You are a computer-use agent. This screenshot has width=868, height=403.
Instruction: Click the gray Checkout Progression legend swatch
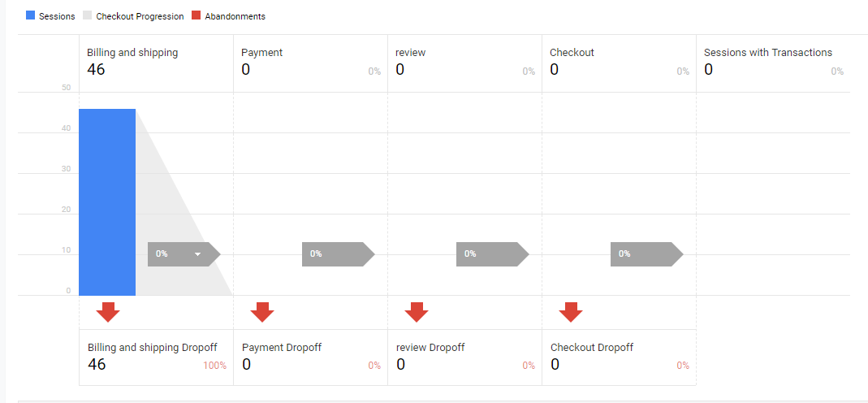click(87, 15)
